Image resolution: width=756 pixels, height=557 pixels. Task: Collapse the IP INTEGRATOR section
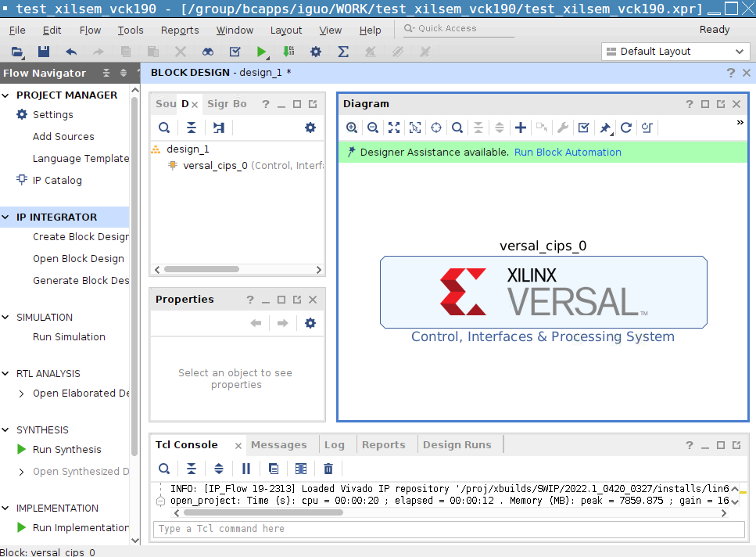(6, 217)
